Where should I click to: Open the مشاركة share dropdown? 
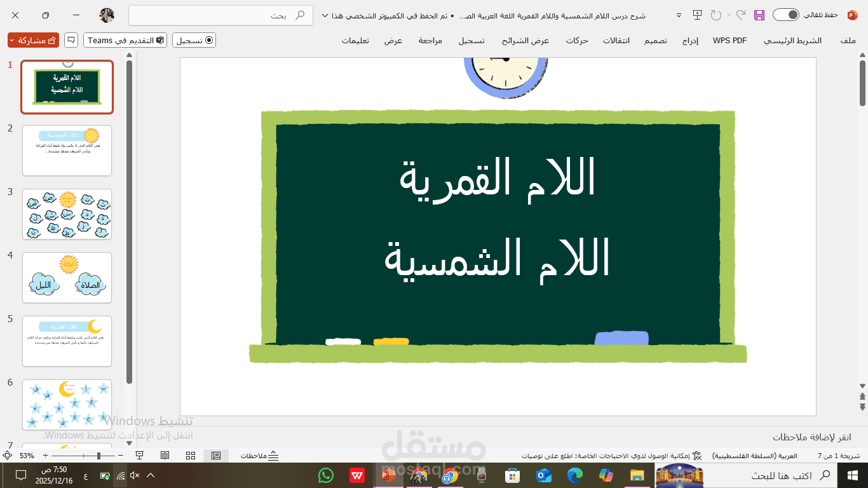33,40
